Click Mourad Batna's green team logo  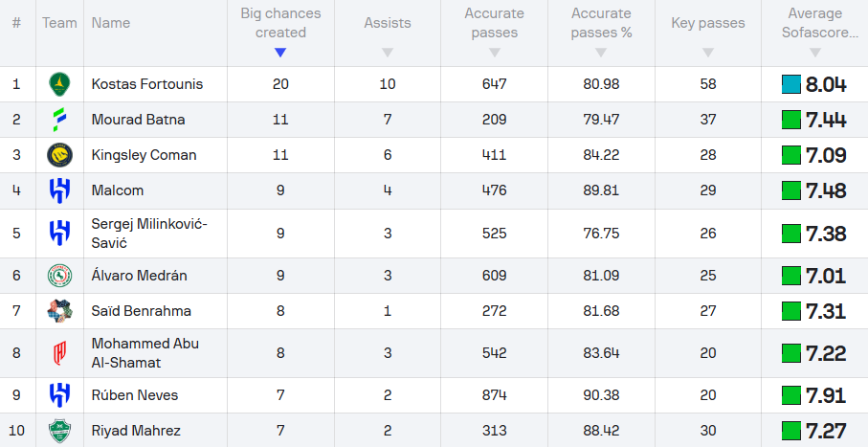(x=59, y=120)
